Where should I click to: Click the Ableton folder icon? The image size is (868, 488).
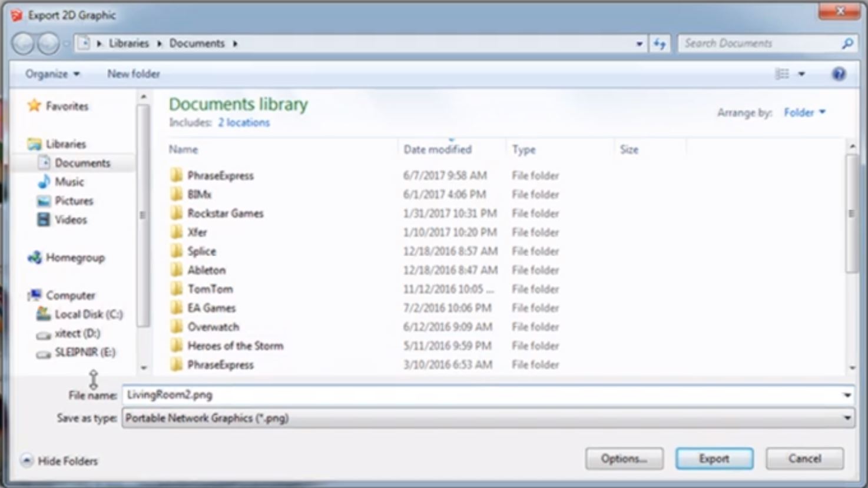[176, 270]
